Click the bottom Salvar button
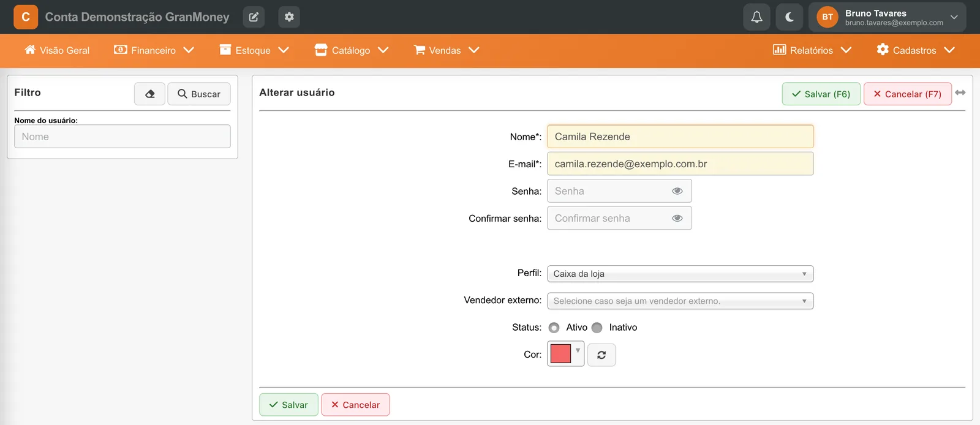 [x=288, y=405]
